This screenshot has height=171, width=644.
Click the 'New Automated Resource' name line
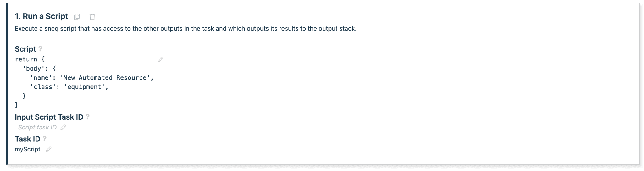click(92, 78)
